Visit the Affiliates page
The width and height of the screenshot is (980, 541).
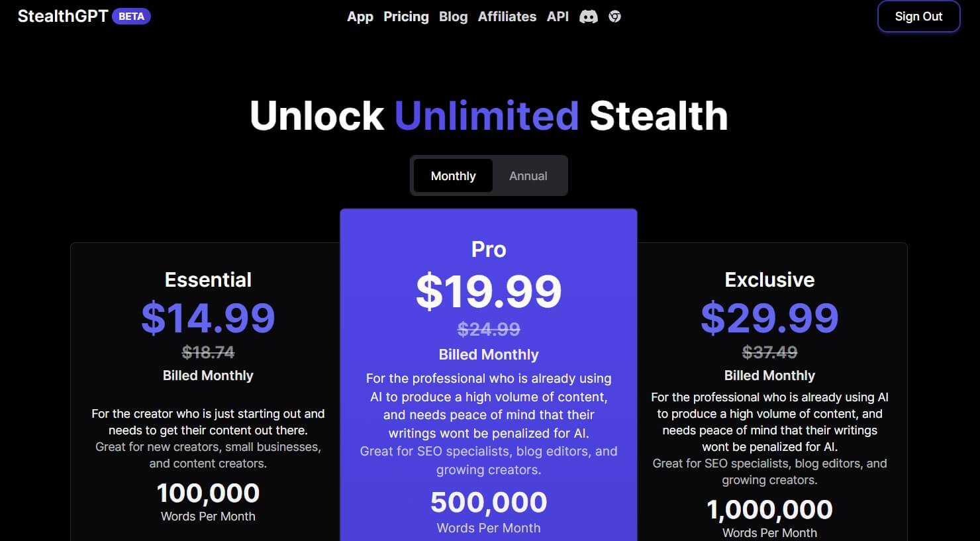(507, 17)
